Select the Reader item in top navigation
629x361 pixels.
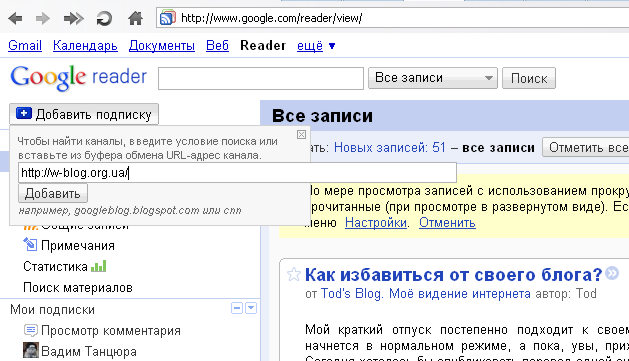263,45
